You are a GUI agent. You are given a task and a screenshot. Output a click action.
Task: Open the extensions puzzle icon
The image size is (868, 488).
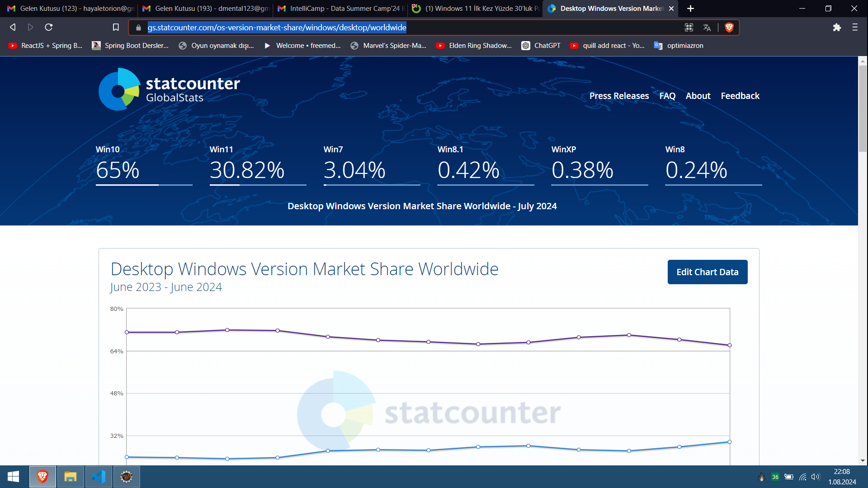[x=837, y=28]
